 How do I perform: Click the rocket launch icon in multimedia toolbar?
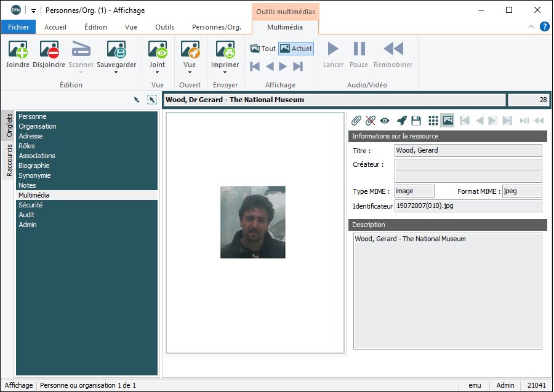(x=401, y=121)
